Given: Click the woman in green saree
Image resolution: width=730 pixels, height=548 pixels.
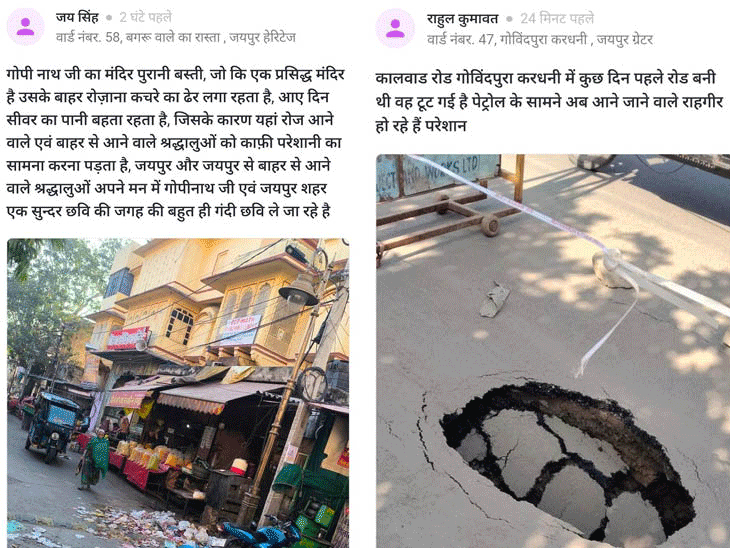Looking at the screenshot, I should 94,459.
